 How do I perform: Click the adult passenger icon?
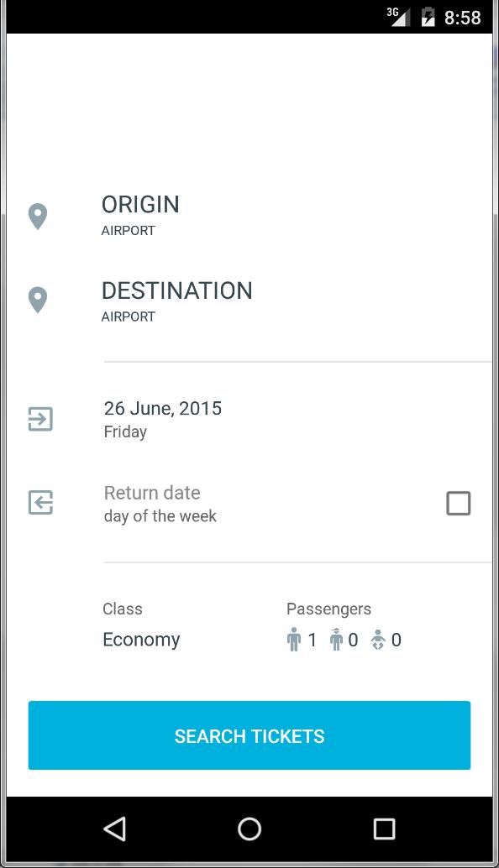point(294,640)
